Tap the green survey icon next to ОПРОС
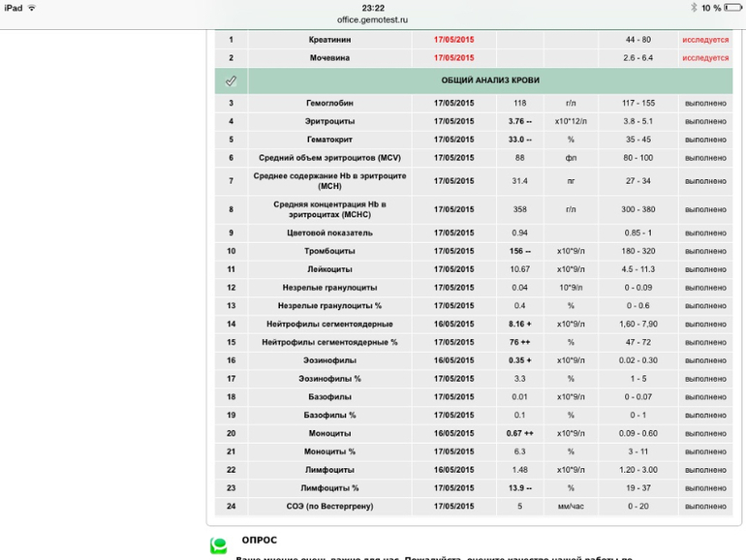Viewport: 746px width, 560px height. 220,545
